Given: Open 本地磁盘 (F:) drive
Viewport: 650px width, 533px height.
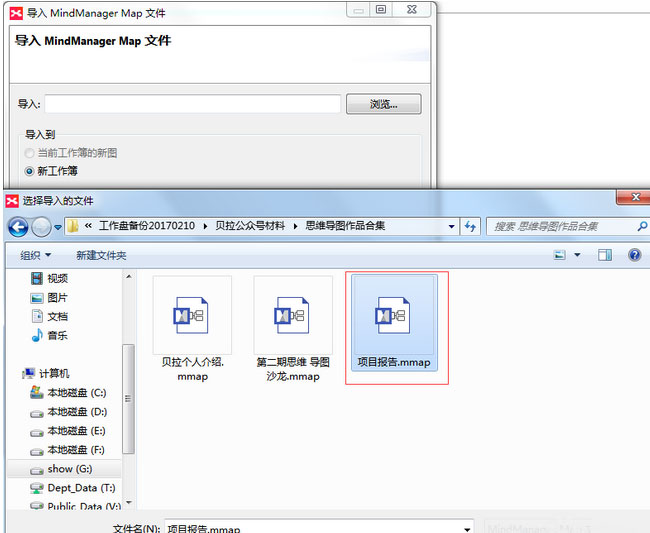Looking at the screenshot, I should pyautogui.click(x=68, y=450).
